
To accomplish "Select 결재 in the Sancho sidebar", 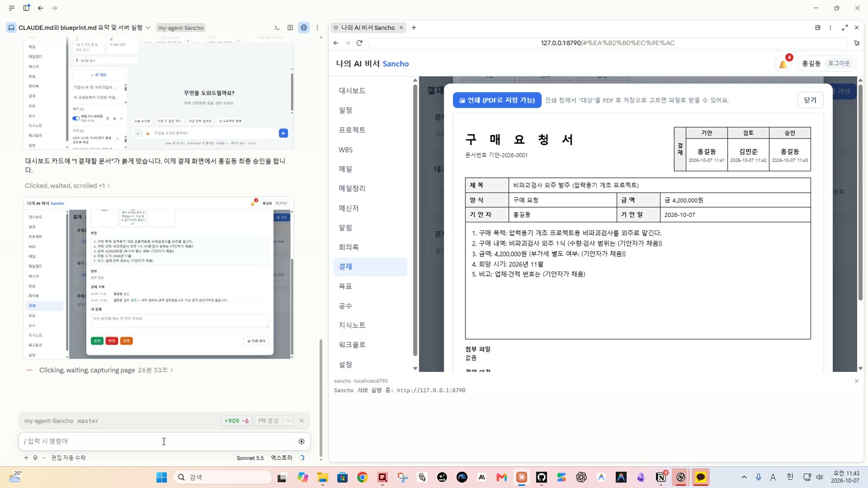I will click(x=370, y=267).
